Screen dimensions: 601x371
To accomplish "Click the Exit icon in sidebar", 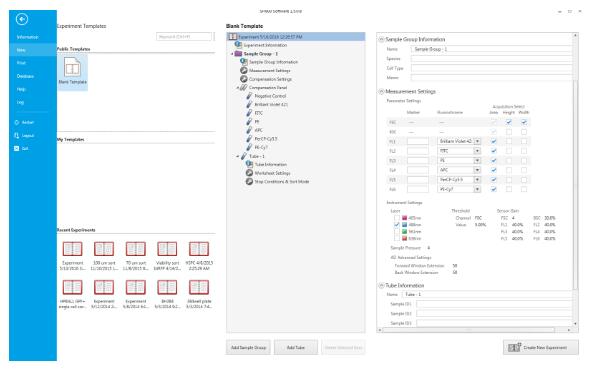I will click(16, 148).
